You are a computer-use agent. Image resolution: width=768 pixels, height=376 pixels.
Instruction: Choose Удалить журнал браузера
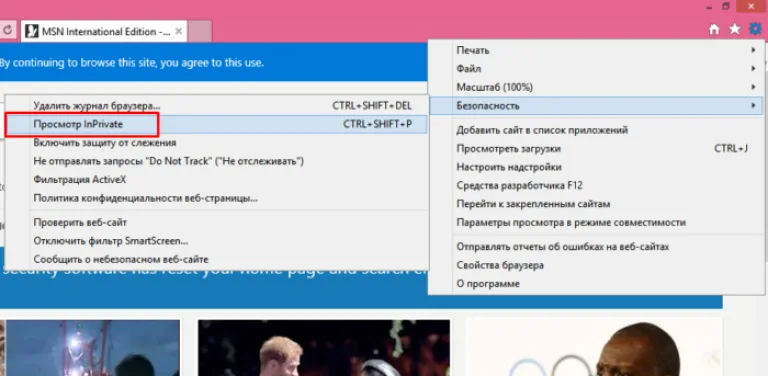click(216, 106)
